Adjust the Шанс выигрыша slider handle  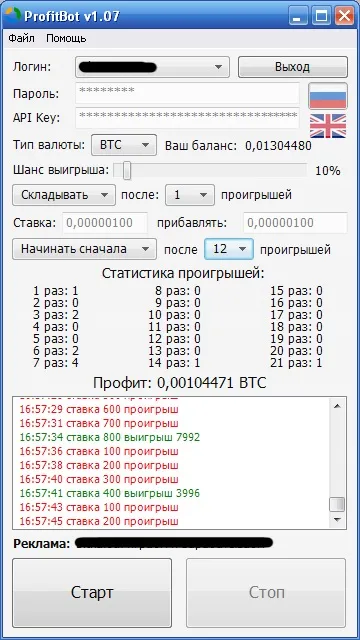click(127, 170)
